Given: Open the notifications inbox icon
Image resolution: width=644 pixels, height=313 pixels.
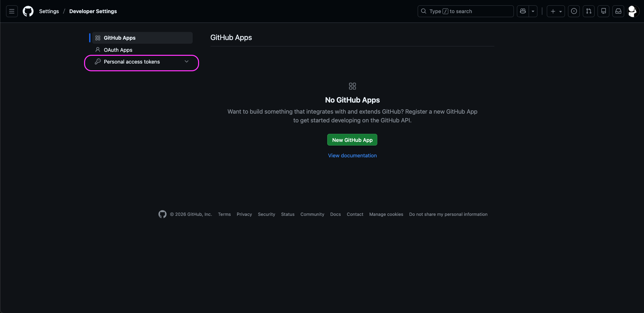Looking at the screenshot, I should (618, 11).
